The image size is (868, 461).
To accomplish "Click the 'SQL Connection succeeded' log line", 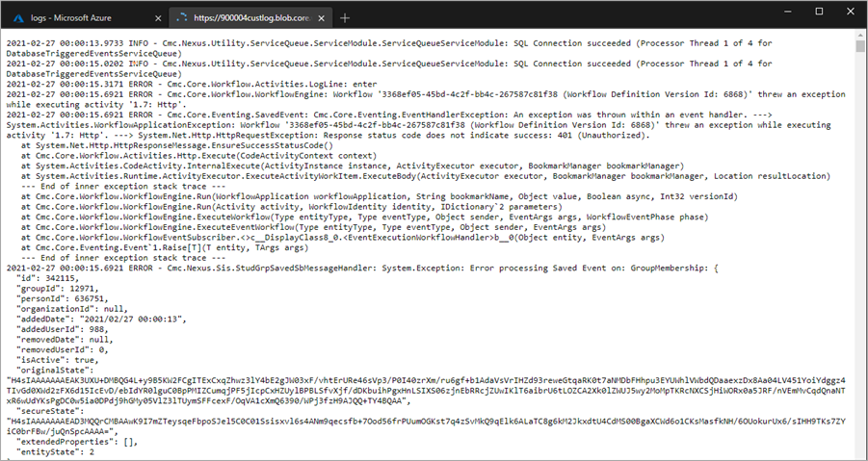I will 385,44.
